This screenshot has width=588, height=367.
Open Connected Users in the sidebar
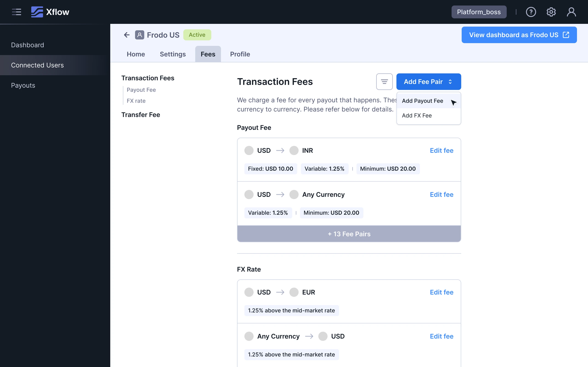[37, 65]
